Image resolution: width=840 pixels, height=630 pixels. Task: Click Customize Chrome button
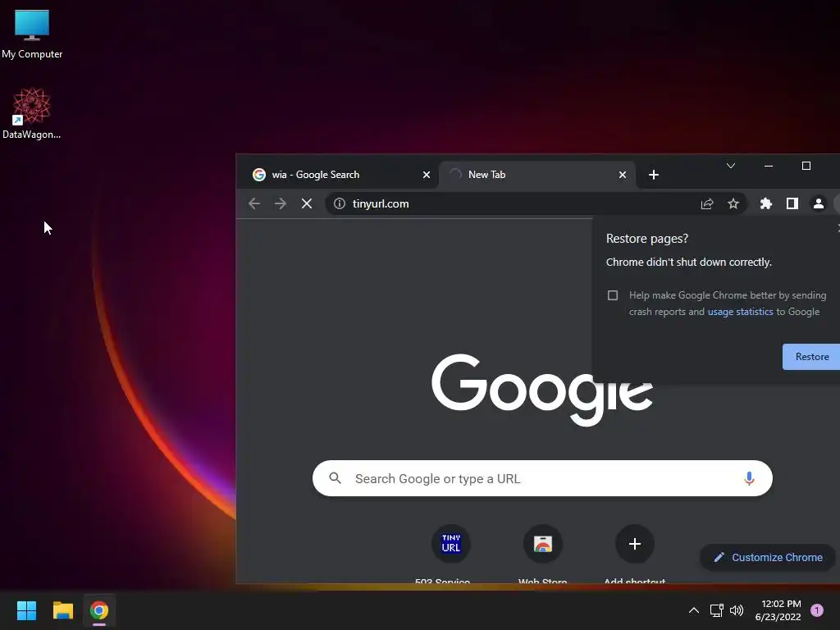coord(768,558)
